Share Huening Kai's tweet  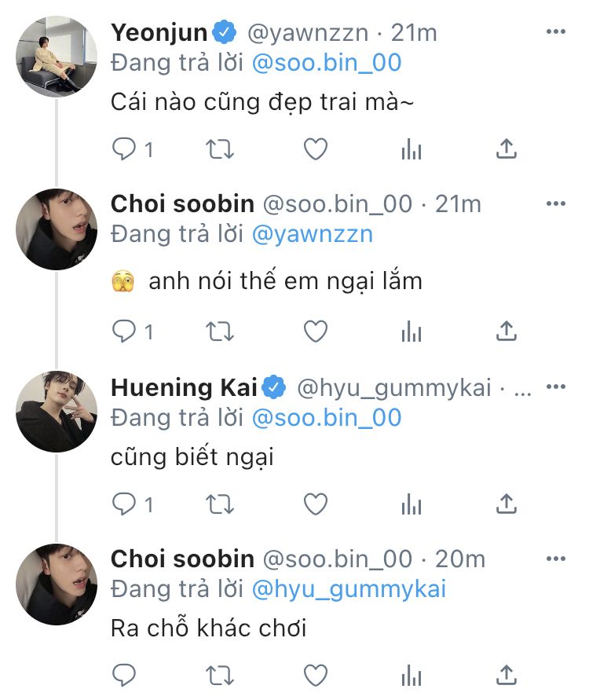507,504
